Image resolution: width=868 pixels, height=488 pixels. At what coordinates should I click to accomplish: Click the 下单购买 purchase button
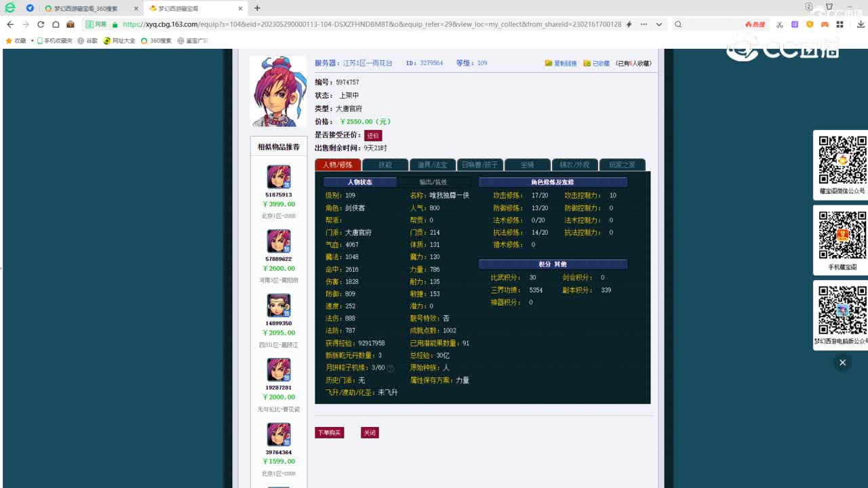329,432
